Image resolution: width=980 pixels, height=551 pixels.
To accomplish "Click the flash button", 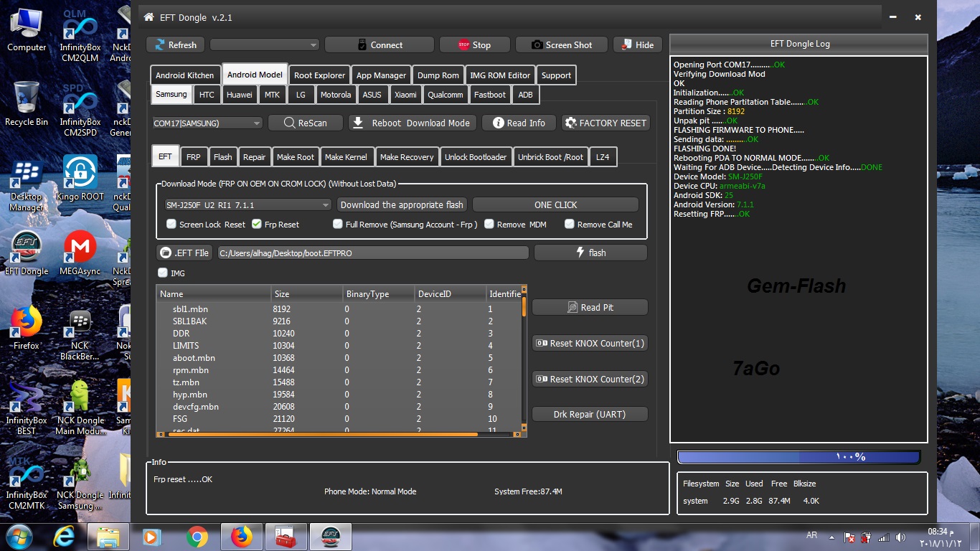I will click(590, 253).
